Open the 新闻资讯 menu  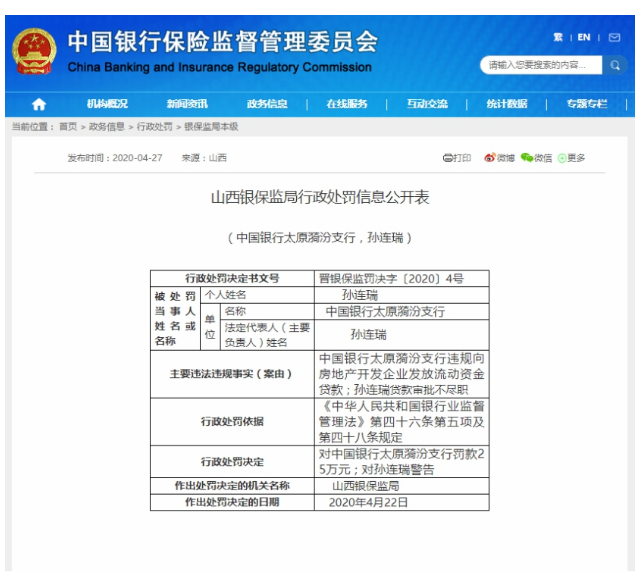187,104
